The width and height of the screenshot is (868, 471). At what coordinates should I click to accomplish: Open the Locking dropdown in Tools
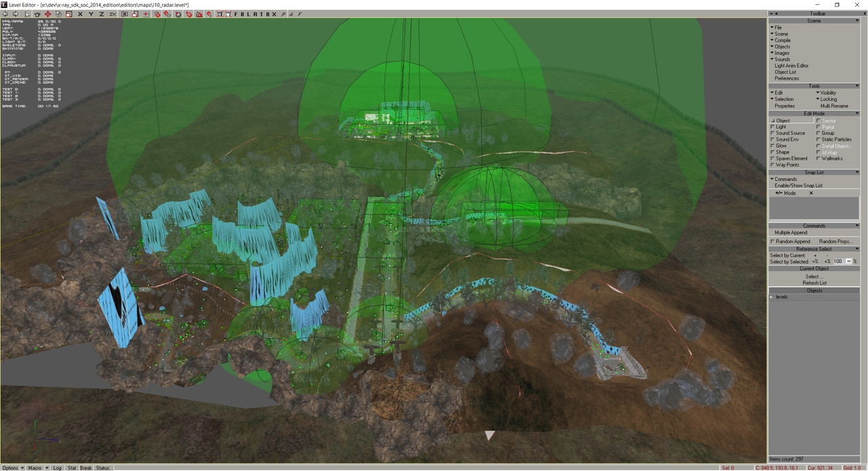pos(826,99)
